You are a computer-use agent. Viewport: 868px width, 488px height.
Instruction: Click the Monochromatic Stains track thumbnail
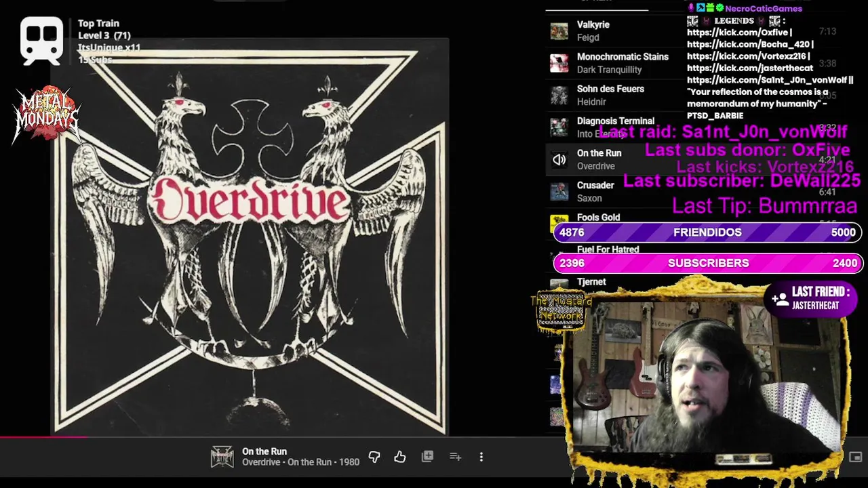coord(559,63)
